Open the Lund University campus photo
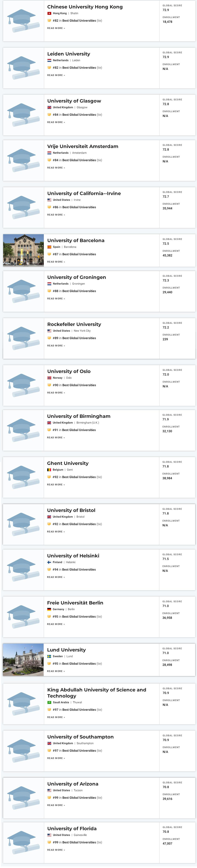Viewport: 197px width, 868px height. [x=23, y=659]
